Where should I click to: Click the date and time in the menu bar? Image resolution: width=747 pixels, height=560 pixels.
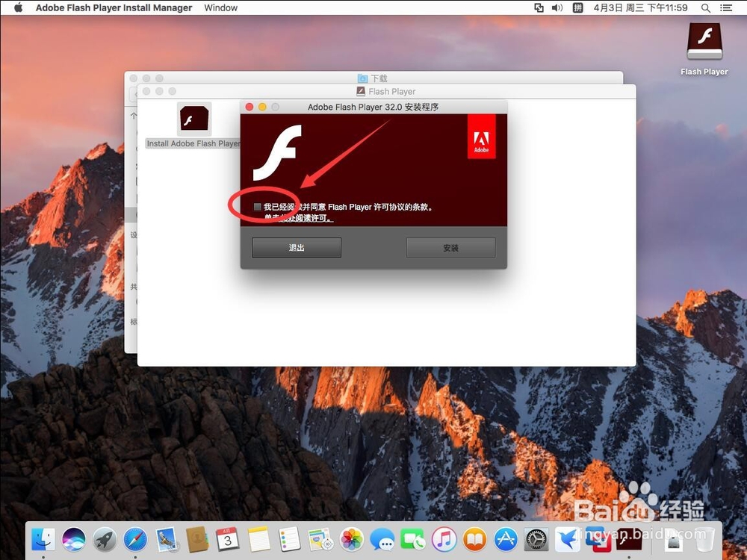coord(640,7)
